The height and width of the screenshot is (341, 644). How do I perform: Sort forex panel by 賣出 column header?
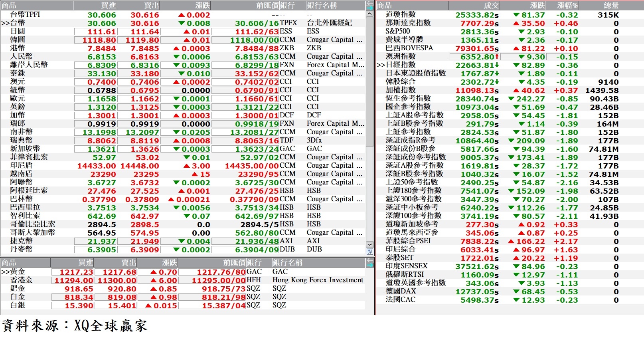138,6
